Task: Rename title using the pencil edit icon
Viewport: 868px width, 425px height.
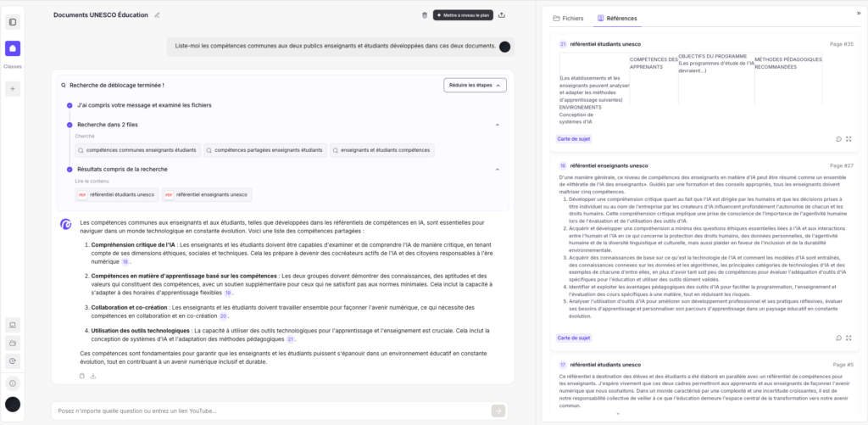Action: click(157, 15)
